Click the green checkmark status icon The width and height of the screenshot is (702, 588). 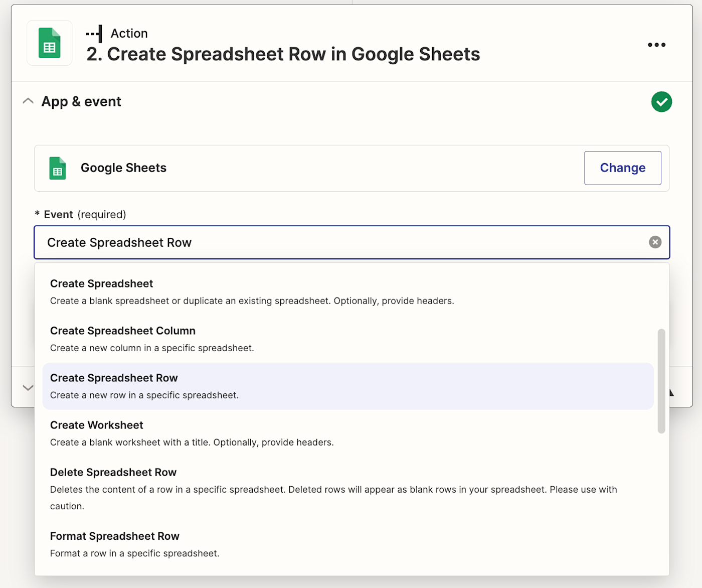pyautogui.click(x=661, y=102)
